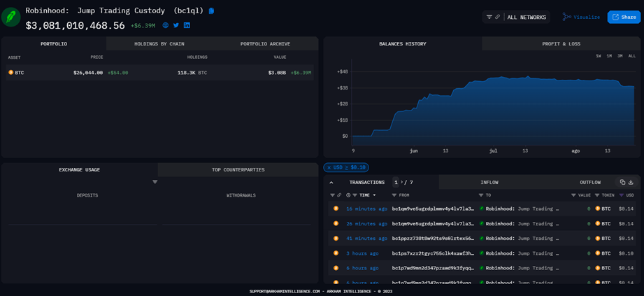Set chart range to ALL
644x296 pixels.
[x=631, y=56]
